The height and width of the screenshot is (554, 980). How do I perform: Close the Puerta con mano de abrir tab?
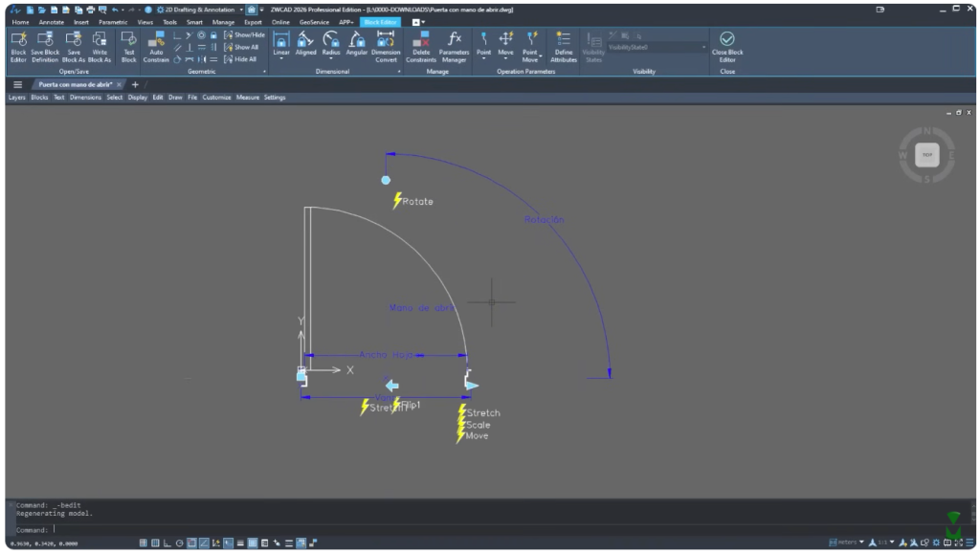point(119,84)
